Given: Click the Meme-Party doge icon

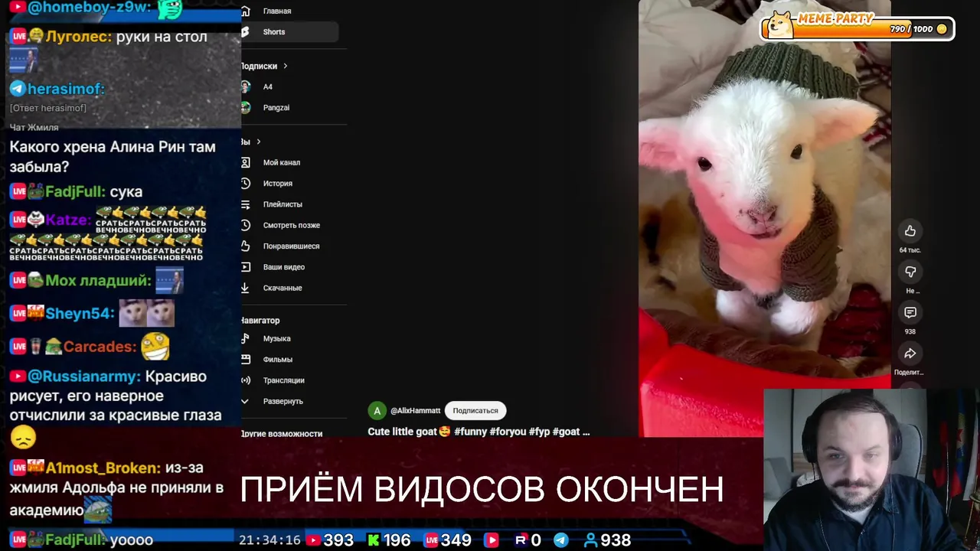Looking at the screenshot, I should [779, 24].
